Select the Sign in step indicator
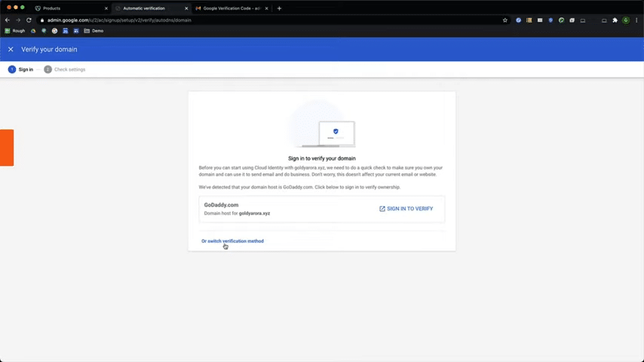Image resolution: width=644 pixels, height=362 pixels. point(20,69)
